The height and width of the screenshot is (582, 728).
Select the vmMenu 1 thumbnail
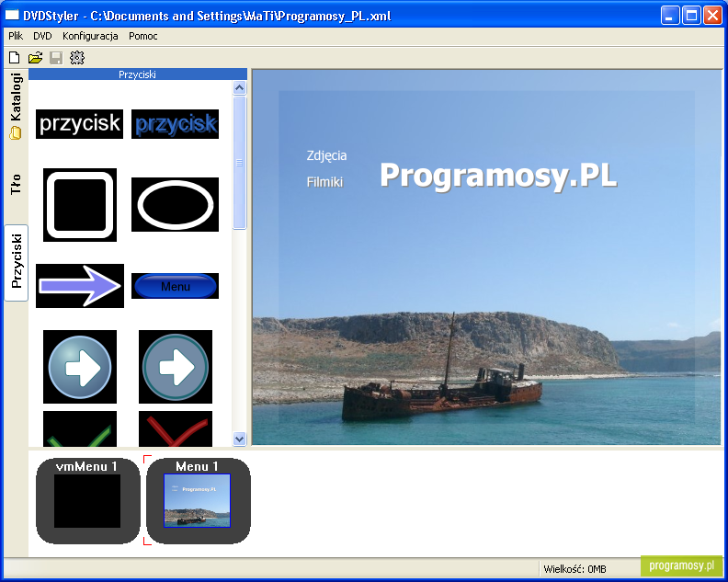(87, 501)
